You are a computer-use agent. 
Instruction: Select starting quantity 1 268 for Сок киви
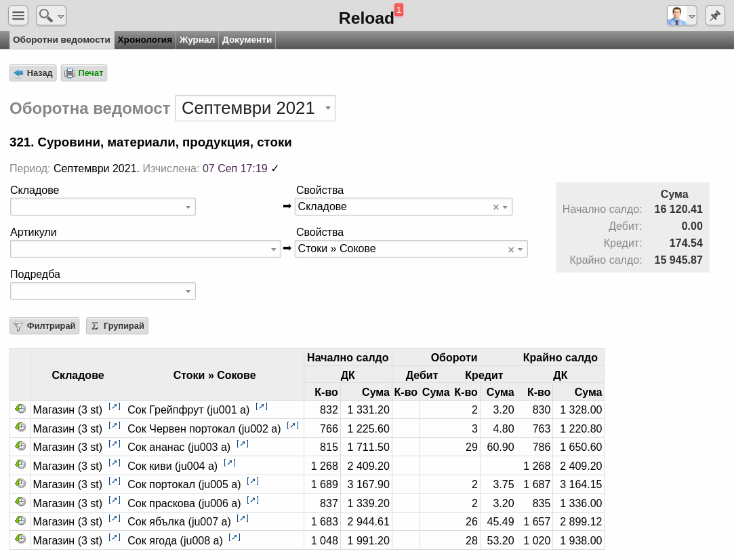pos(323,466)
